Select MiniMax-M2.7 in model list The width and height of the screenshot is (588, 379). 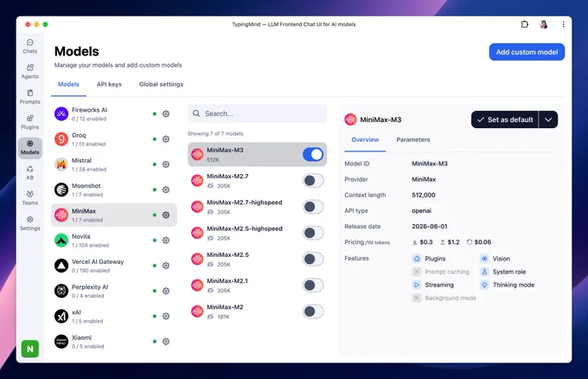(x=258, y=181)
